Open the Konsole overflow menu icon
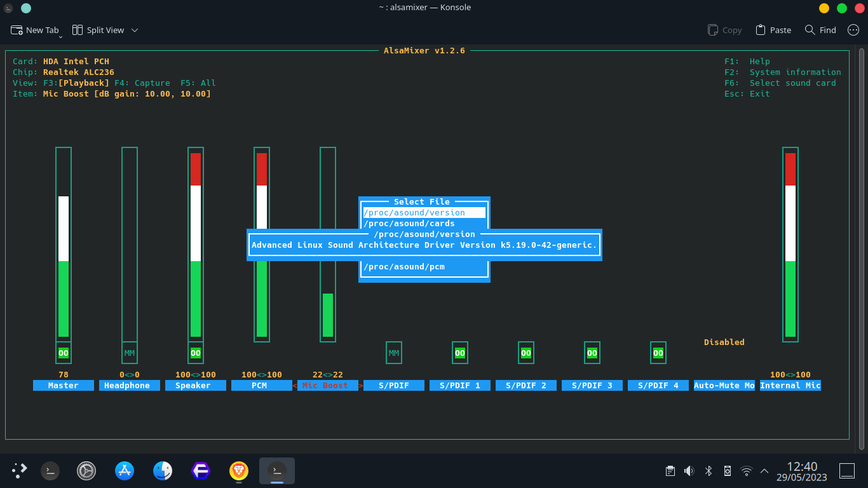868x488 pixels. pos(853,30)
